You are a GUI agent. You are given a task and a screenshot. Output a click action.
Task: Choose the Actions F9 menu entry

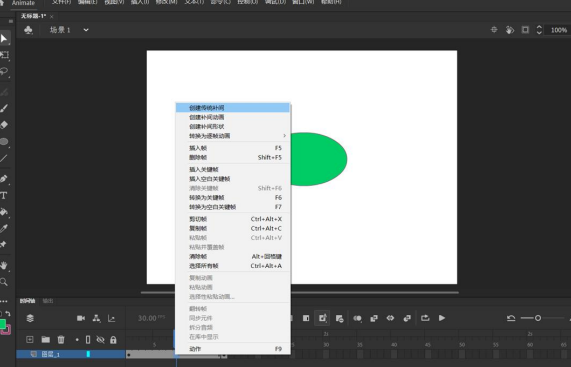tap(233, 349)
